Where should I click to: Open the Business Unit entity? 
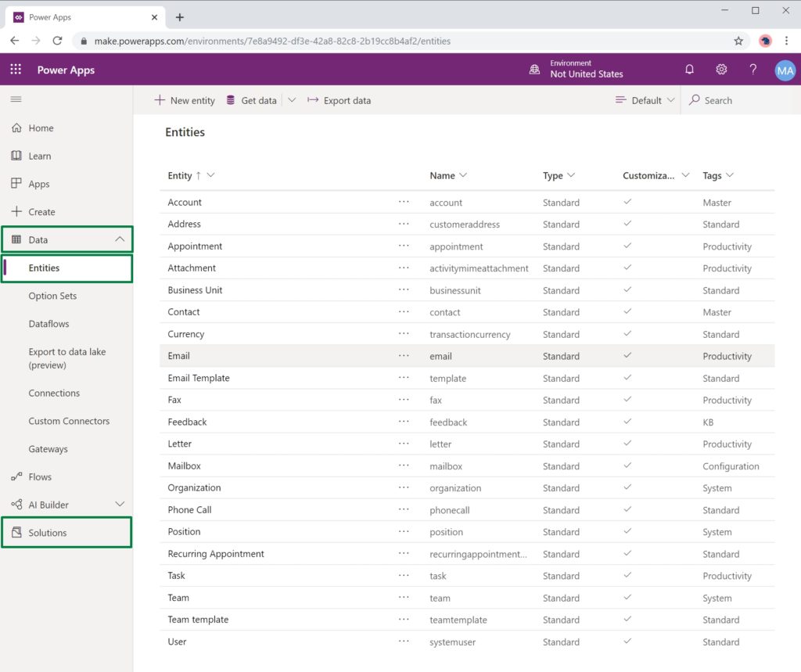pos(195,289)
